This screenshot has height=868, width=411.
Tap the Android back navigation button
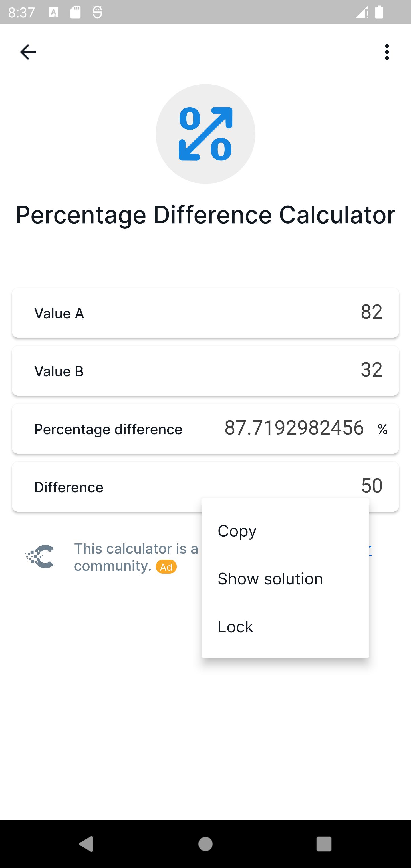tap(86, 844)
